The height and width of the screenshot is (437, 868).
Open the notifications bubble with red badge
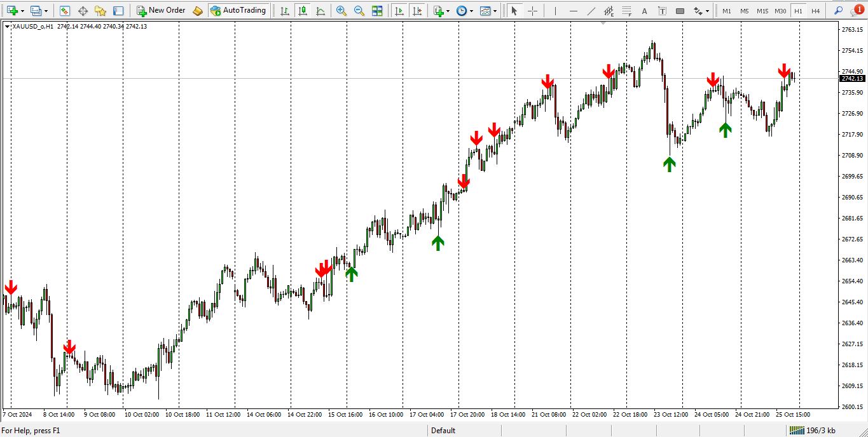pos(856,11)
